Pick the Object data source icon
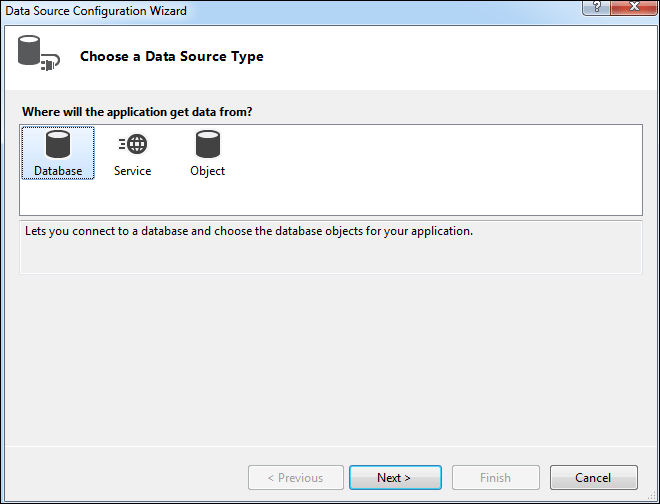Viewport: 660px width, 504px height. pyautogui.click(x=208, y=145)
